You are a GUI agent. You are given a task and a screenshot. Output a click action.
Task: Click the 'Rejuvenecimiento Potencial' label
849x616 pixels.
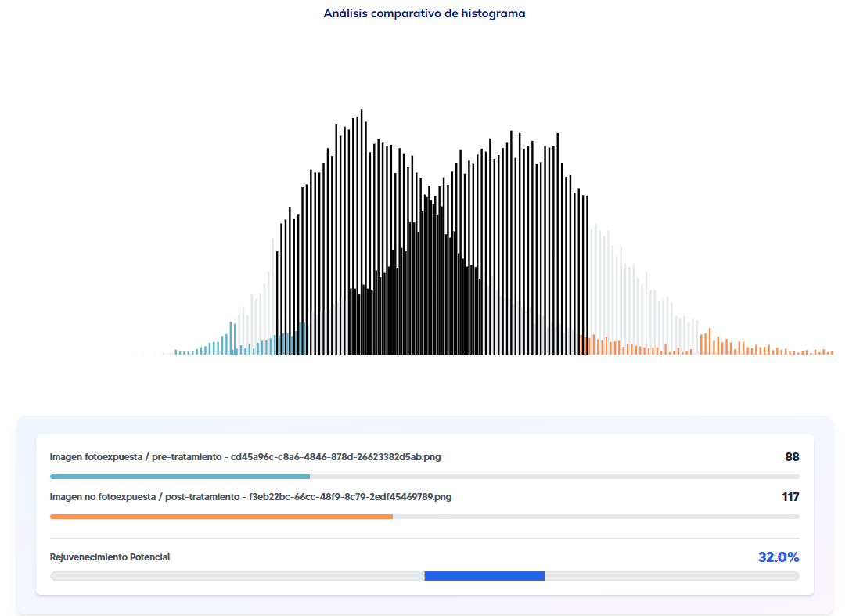click(110, 557)
